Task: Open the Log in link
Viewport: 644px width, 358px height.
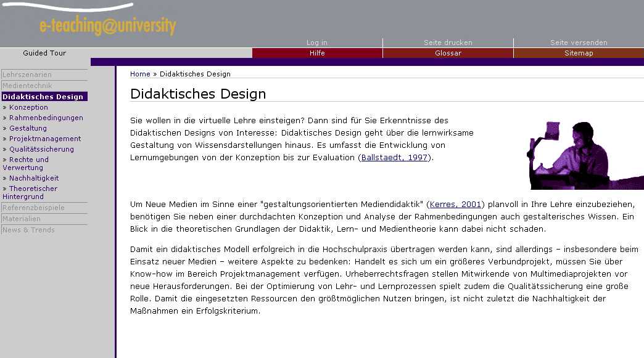Action: [317, 43]
